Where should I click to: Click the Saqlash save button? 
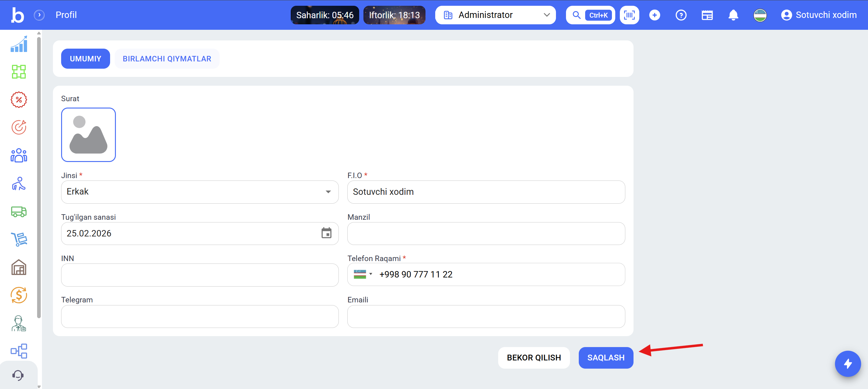pyautogui.click(x=606, y=357)
